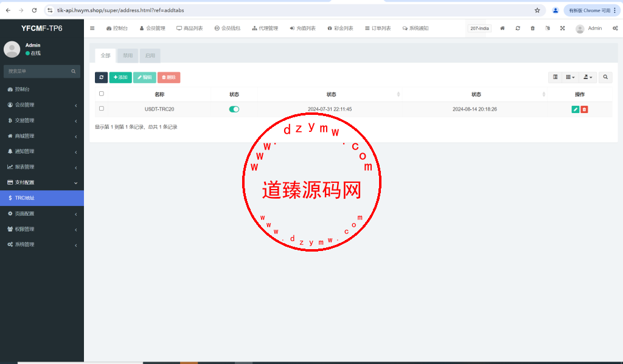Click the sidebar 搜索菜单 input field
The width and height of the screenshot is (623, 364).
pyautogui.click(x=42, y=72)
